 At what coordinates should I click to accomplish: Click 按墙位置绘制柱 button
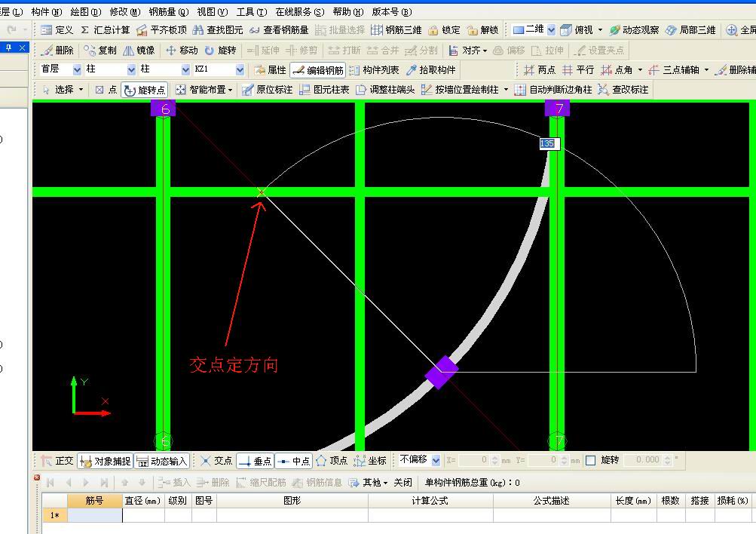click(x=460, y=90)
